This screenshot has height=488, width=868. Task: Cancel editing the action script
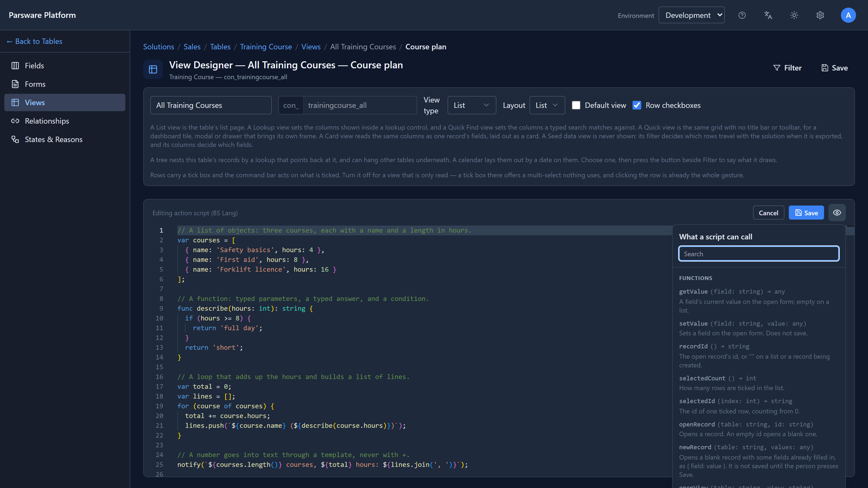[768, 213]
